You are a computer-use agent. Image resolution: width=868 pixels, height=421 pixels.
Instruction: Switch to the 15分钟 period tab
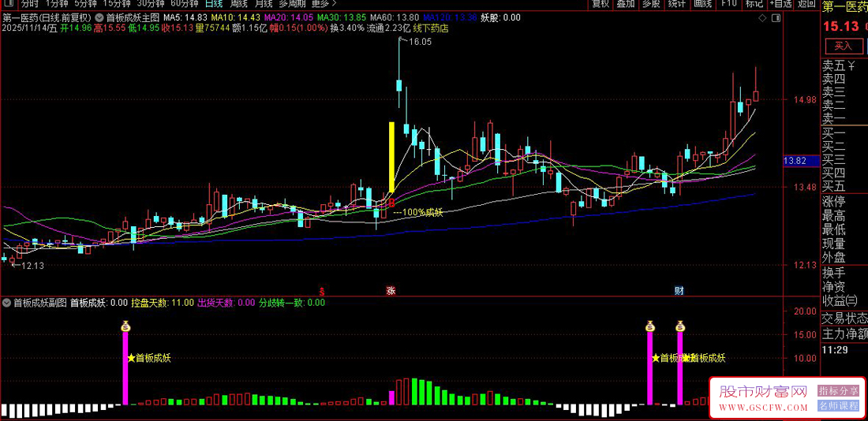(x=117, y=4)
